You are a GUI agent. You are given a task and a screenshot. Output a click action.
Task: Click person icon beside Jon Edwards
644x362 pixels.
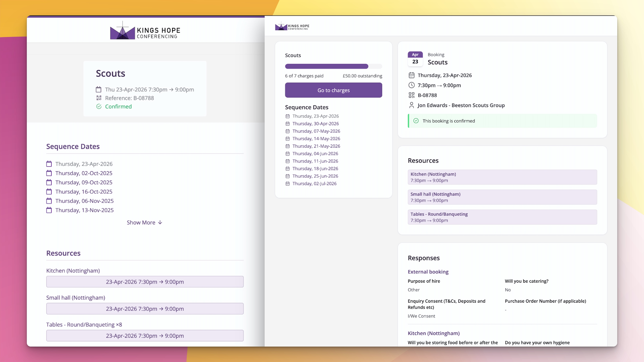click(x=411, y=105)
